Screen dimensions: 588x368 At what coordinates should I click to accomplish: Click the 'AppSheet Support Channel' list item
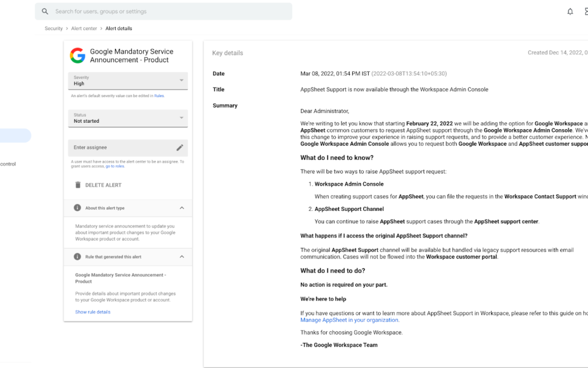[x=349, y=209]
